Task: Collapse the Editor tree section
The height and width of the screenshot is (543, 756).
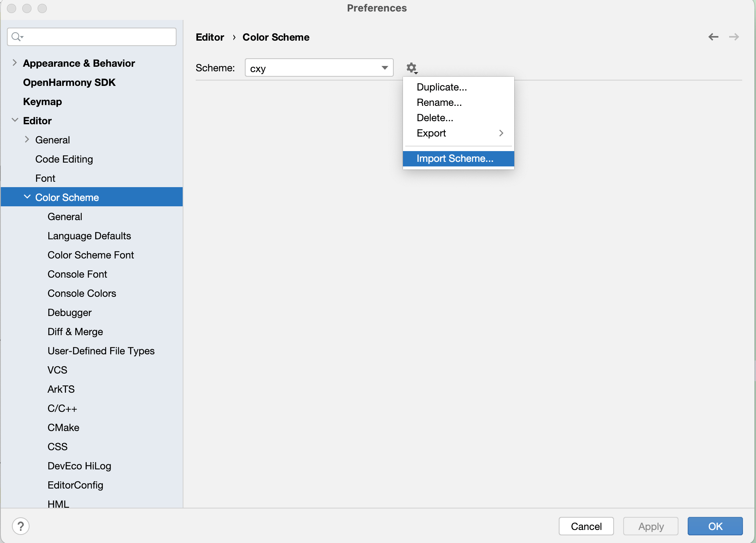Action: (x=15, y=120)
